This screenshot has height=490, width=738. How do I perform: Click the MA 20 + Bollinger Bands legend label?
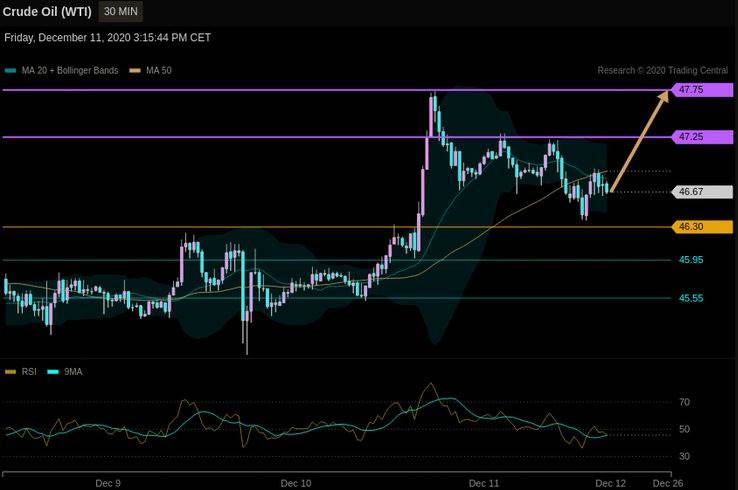coord(70,71)
